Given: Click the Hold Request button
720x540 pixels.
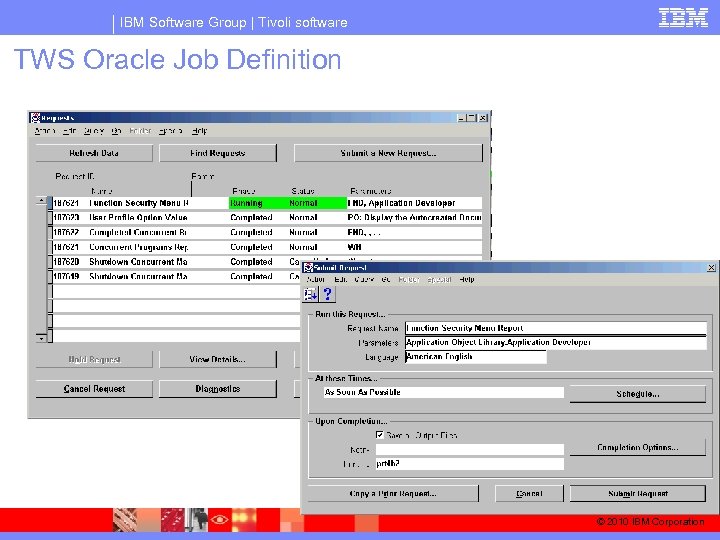Looking at the screenshot, I should [94, 359].
